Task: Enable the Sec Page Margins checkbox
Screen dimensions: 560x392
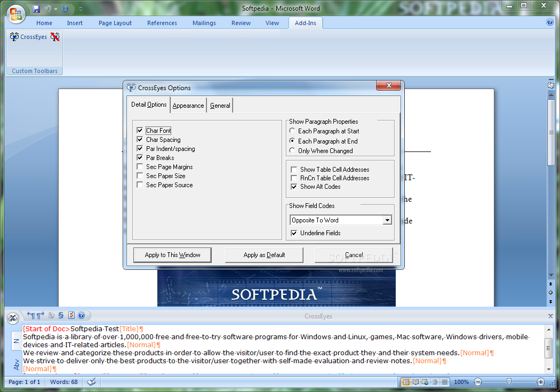Action: click(140, 167)
